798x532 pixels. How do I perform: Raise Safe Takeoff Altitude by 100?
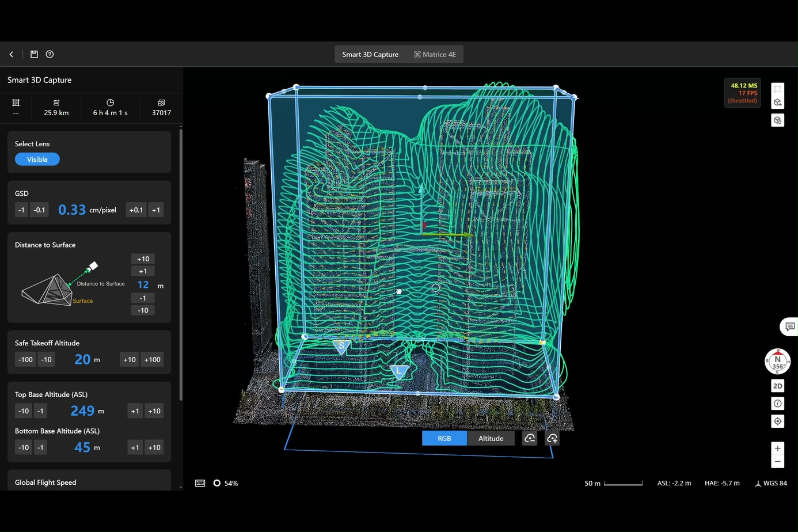pyautogui.click(x=152, y=360)
